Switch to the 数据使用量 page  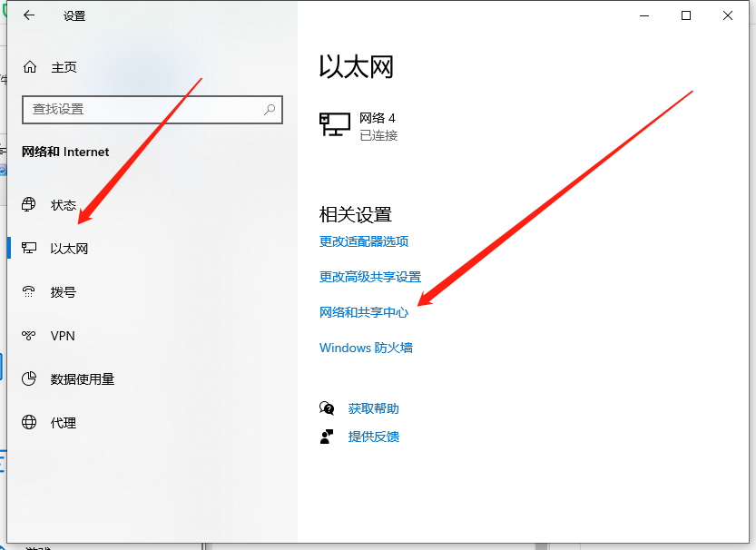[x=82, y=379]
